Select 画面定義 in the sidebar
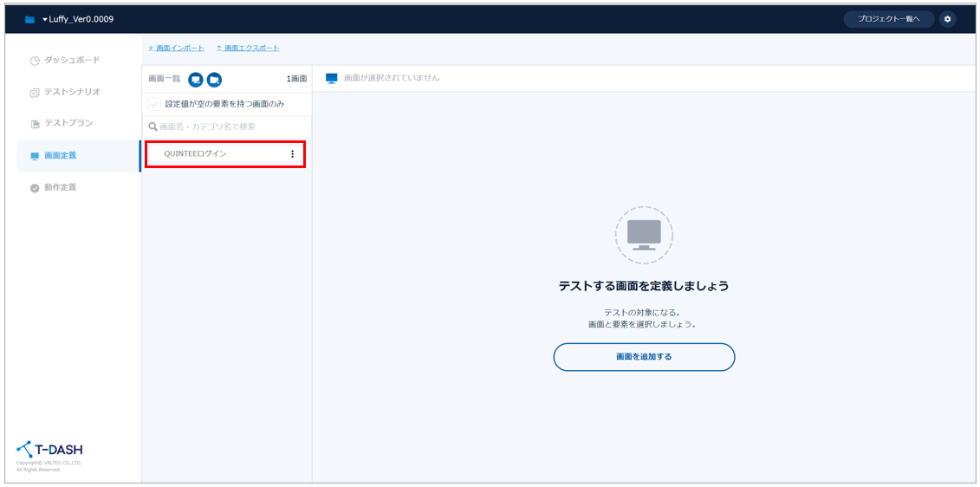The height and width of the screenshot is (487, 980). click(61, 156)
